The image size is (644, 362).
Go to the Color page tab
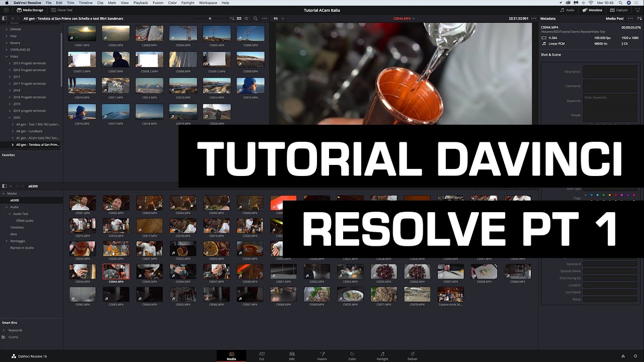pyautogui.click(x=352, y=356)
